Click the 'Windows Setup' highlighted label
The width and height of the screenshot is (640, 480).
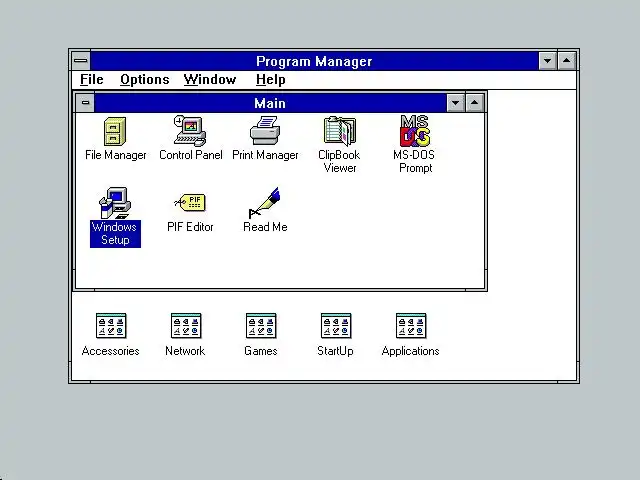(x=115, y=233)
